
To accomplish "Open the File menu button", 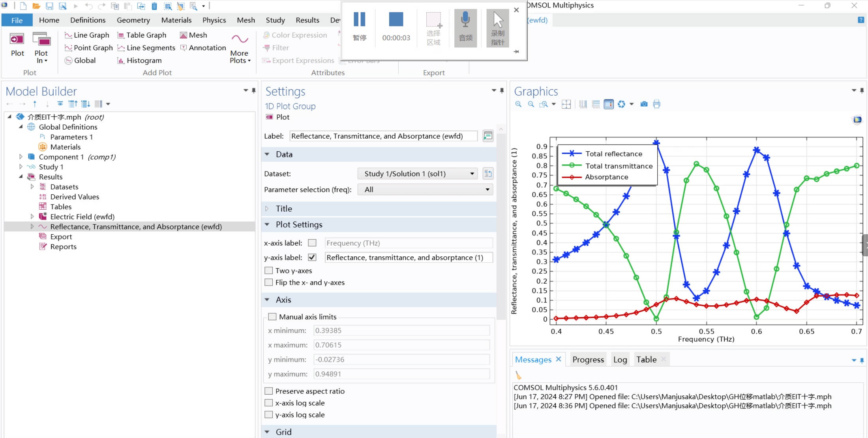I will (x=17, y=20).
